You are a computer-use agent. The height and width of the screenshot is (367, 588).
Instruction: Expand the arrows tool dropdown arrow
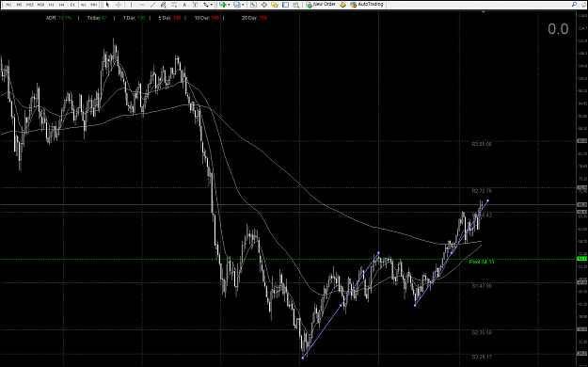212,5
